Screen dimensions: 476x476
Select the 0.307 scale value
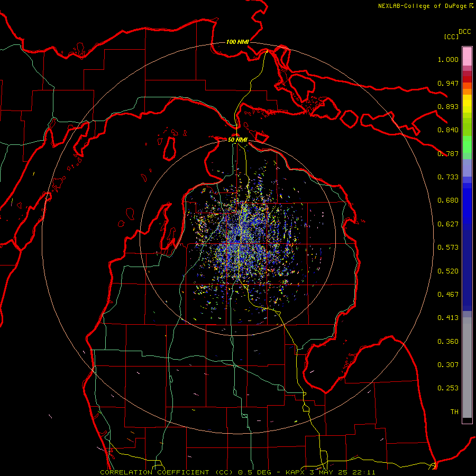pos(448,365)
